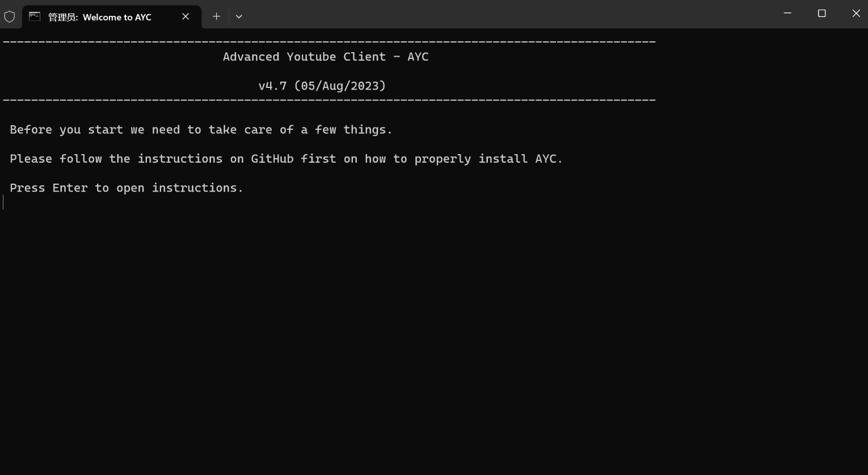This screenshot has width=868, height=475.
Task: Click the word GitHub in the instructions
Action: (272, 159)
